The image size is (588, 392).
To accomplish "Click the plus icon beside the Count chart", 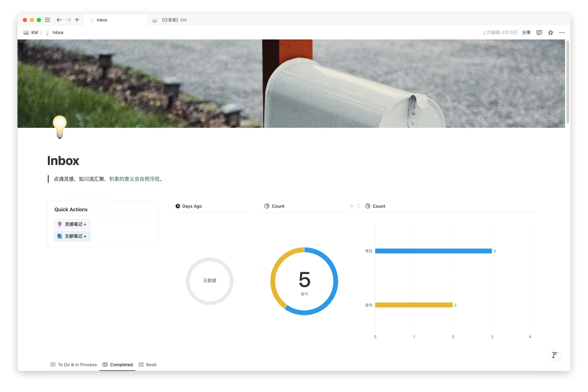I will click(x=352, y=206).
